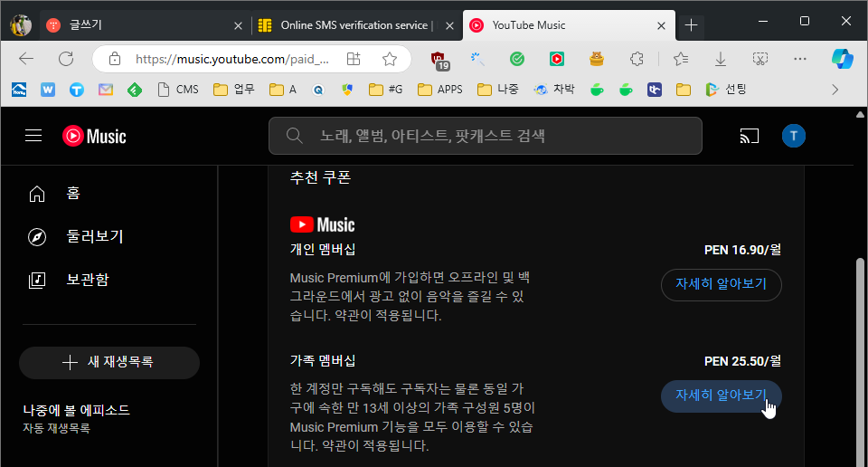868x467 pixels.
Task: Click the app install icon in address bar
Action: tap(354, 59)
